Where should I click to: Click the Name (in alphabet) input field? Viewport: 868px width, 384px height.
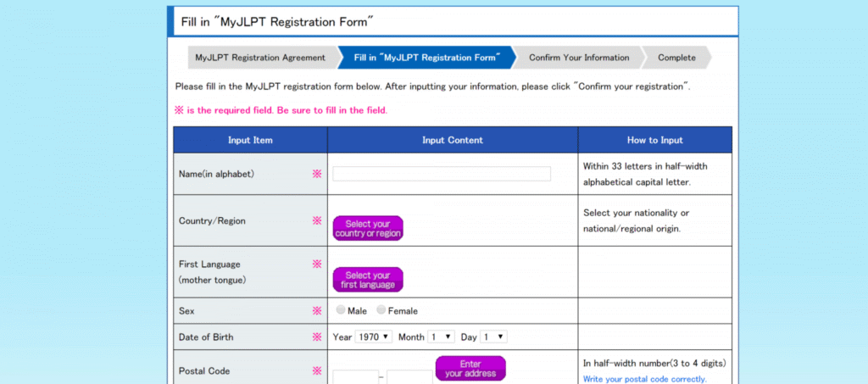pos(442,174)
